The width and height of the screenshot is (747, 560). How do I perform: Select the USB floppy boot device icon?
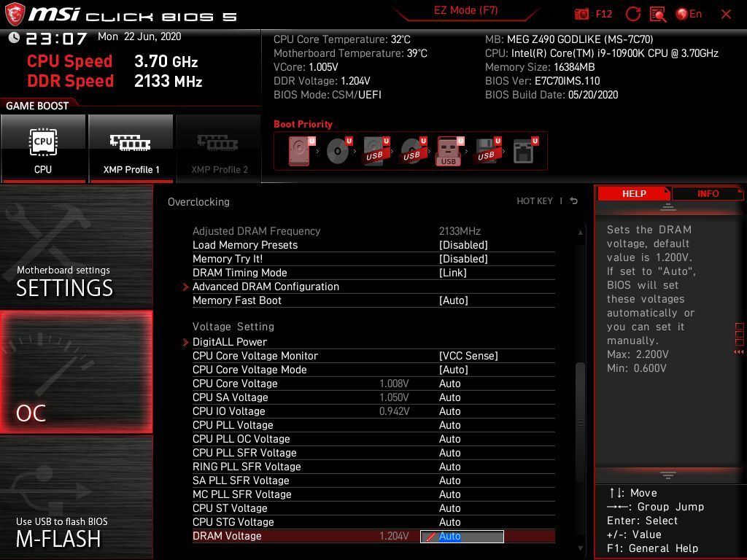487,150
